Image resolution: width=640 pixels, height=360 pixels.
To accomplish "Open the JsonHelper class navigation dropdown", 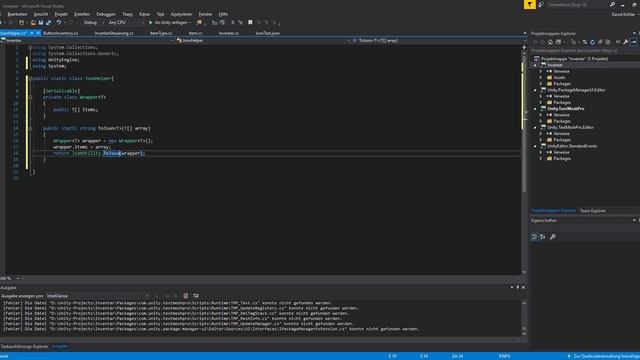I will tap(263, 40).
